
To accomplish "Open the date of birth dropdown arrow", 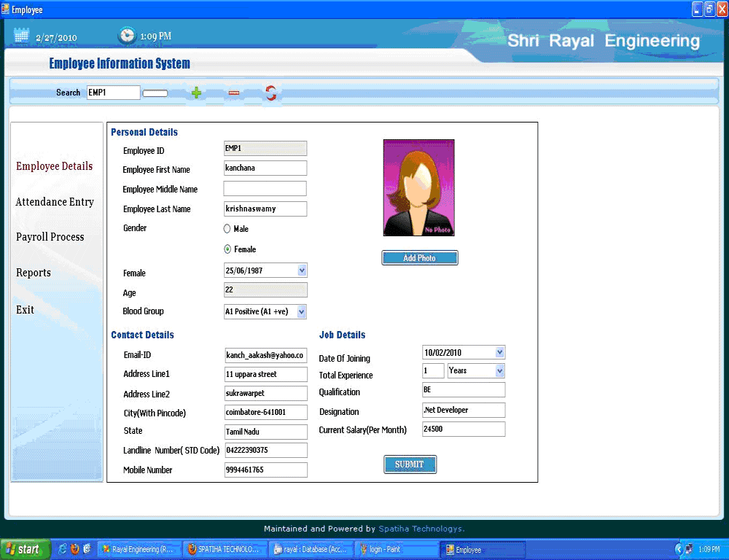I will [302, 271].
